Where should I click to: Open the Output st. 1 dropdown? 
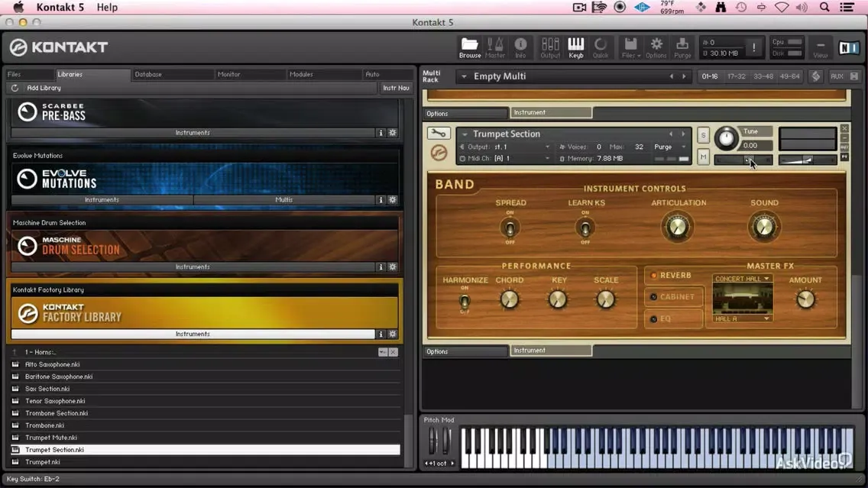tap(548, 147)
